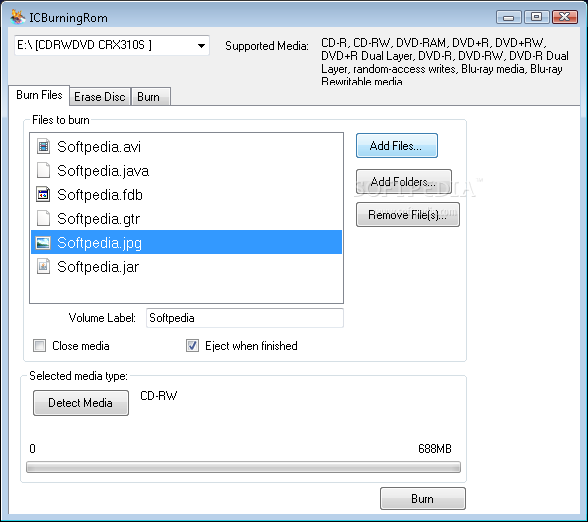588x522 pixels.
Task: Maximize the ICBurningRom window
Action: 537,17
